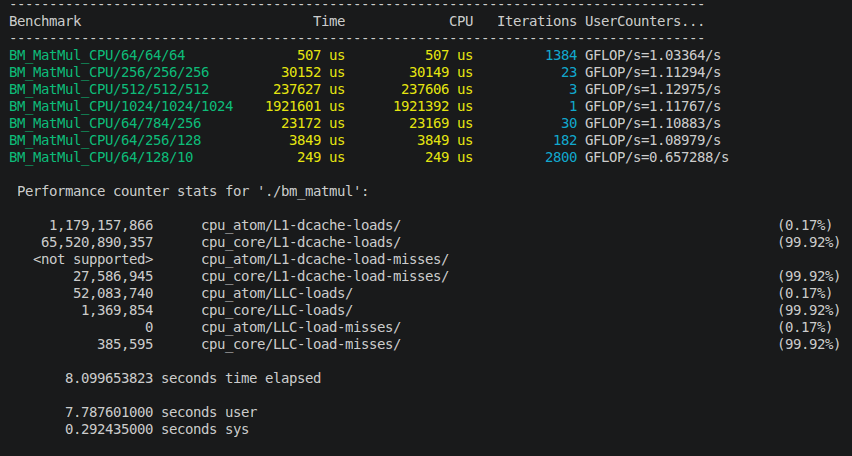The width and height of the screenshot is (852, 456).
Task: Click the counter value 385,595
Action: [125, 344]
